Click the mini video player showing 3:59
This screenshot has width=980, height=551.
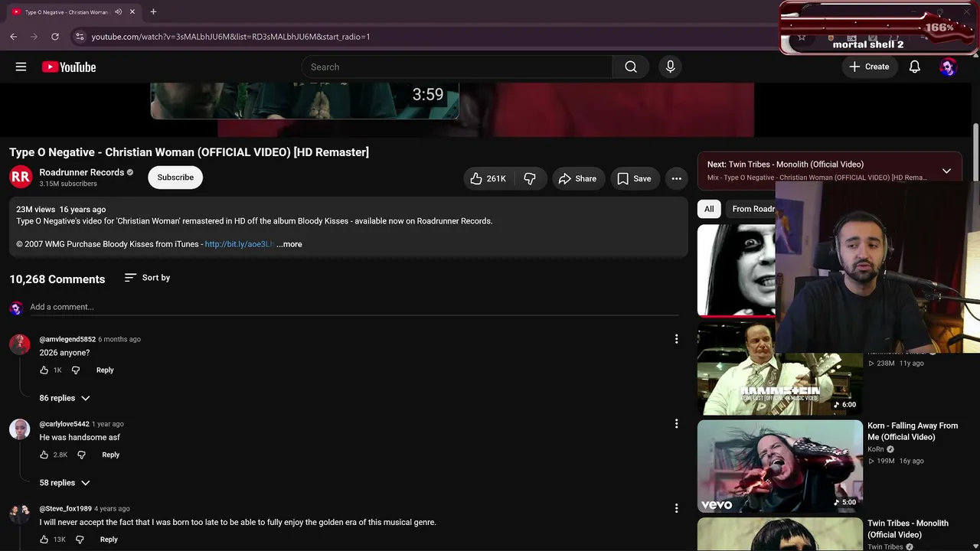[x=305, y=100]
